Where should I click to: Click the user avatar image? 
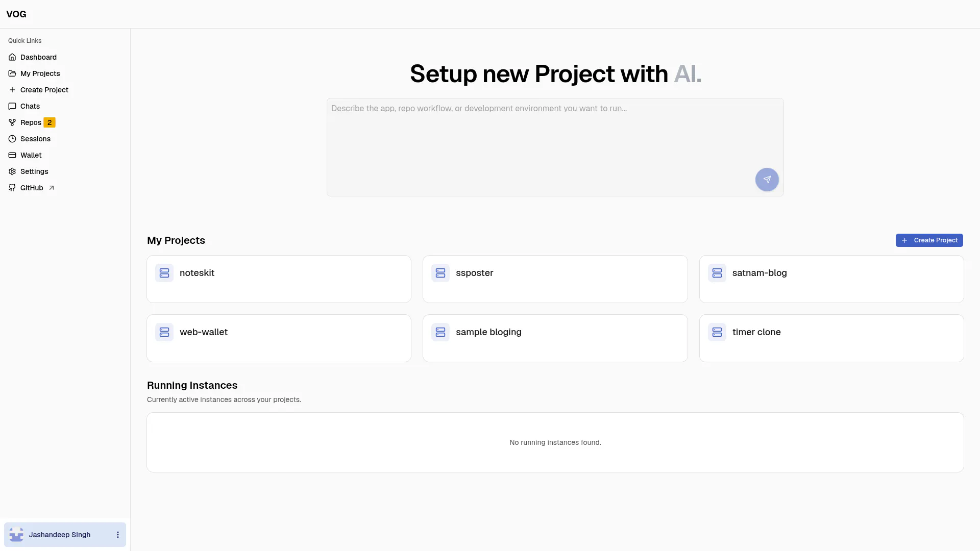point(16,535)
